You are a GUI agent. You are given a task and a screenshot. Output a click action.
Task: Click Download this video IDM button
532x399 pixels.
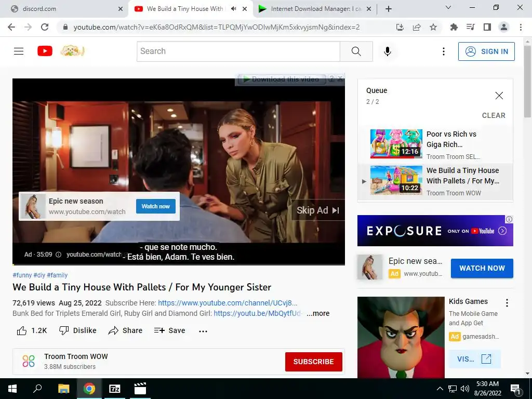(x=282, y=79)
